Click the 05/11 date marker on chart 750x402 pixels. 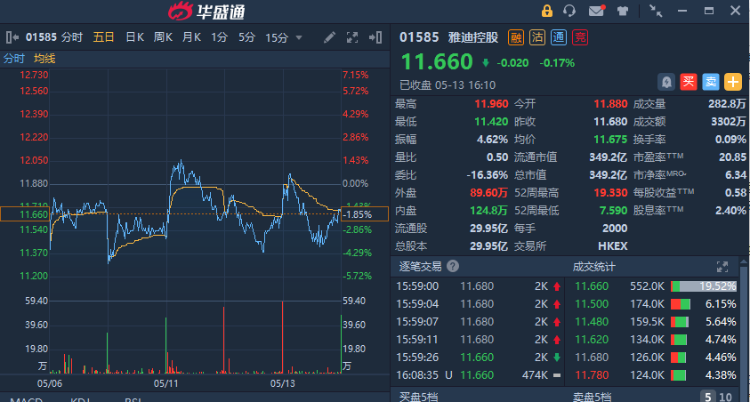click(x=166, y=383)
